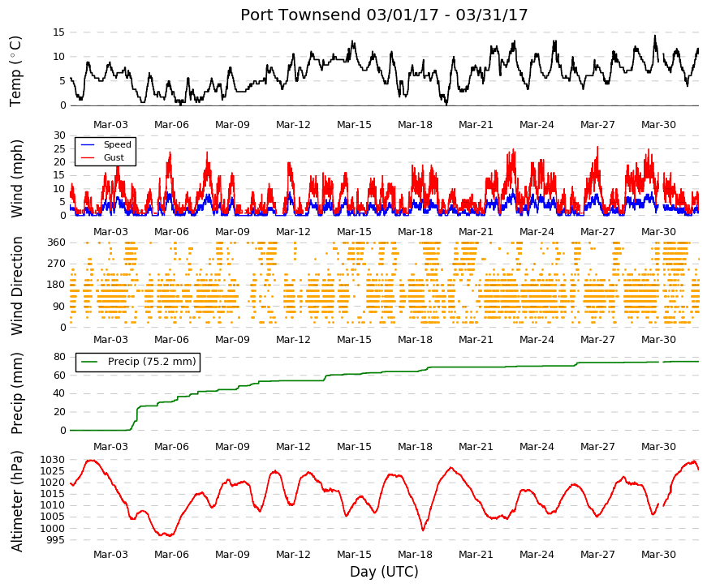
Task: Click Mar-21 tick under the wind plot
Action: click(476, 232)
